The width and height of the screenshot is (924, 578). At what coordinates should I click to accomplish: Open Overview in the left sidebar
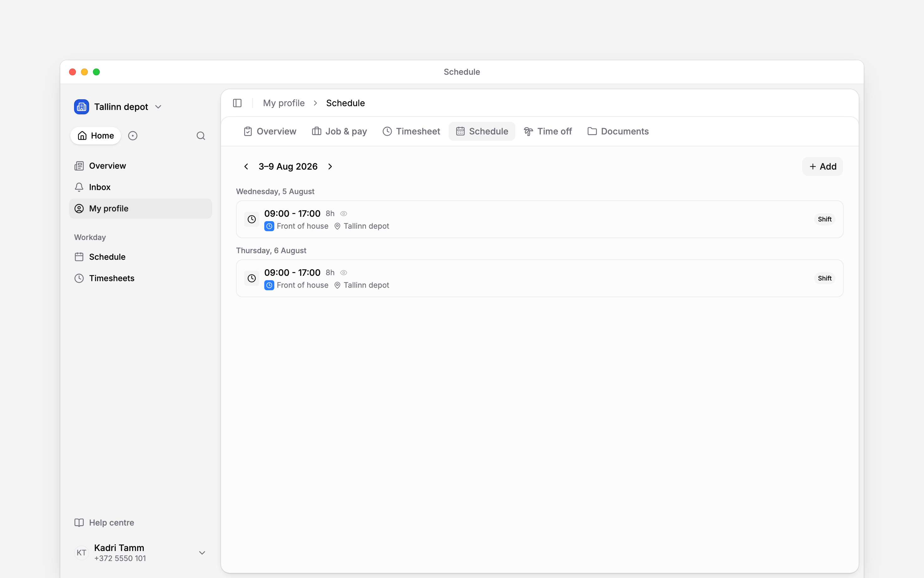(x=140, y=166)
